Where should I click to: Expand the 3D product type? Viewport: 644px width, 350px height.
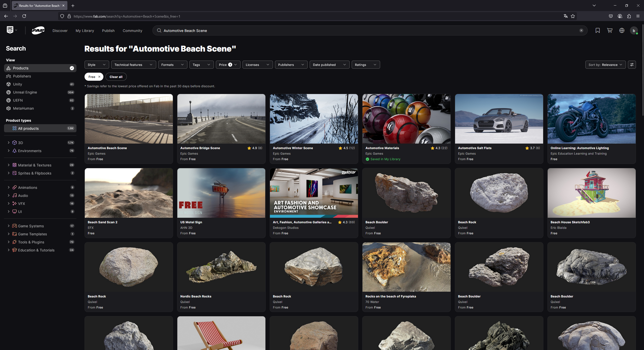pos(9,143)
